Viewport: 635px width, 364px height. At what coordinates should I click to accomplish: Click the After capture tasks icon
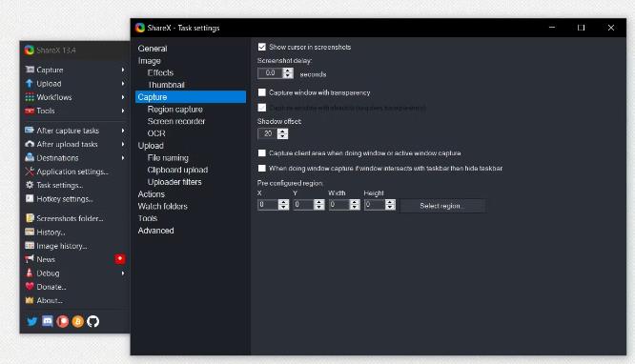(30, 131)
